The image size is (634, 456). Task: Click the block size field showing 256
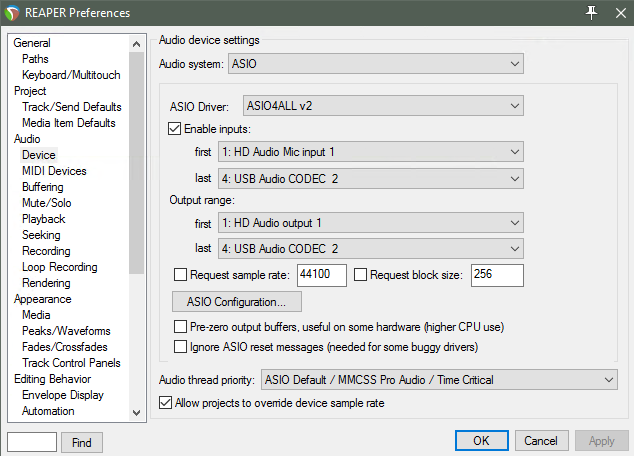pos(497,275)
